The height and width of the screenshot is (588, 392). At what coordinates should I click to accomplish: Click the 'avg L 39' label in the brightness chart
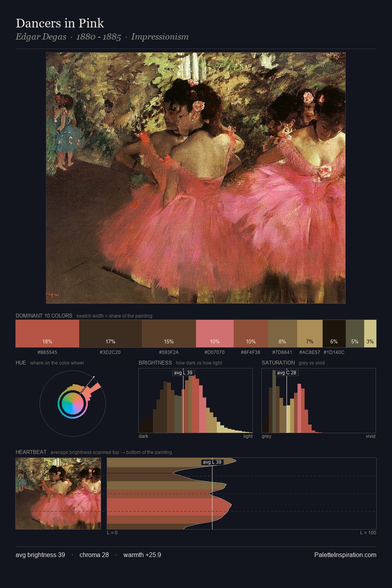[183, 373]
